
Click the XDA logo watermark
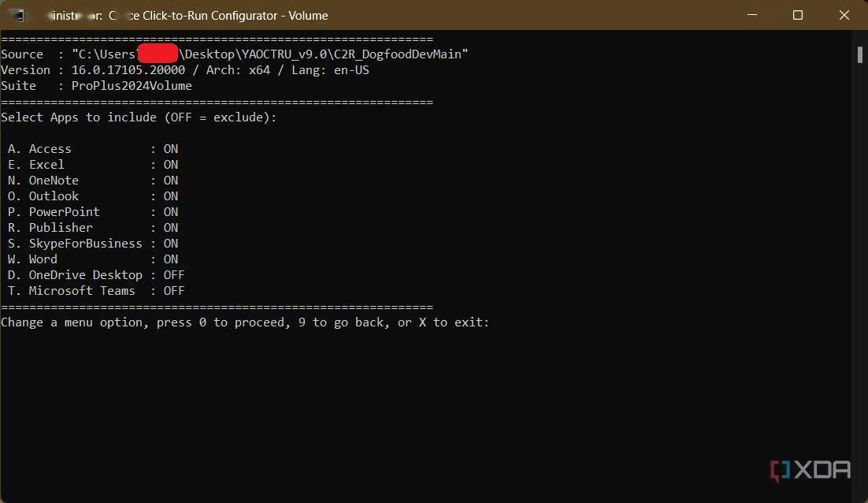[x=811, y=471]
